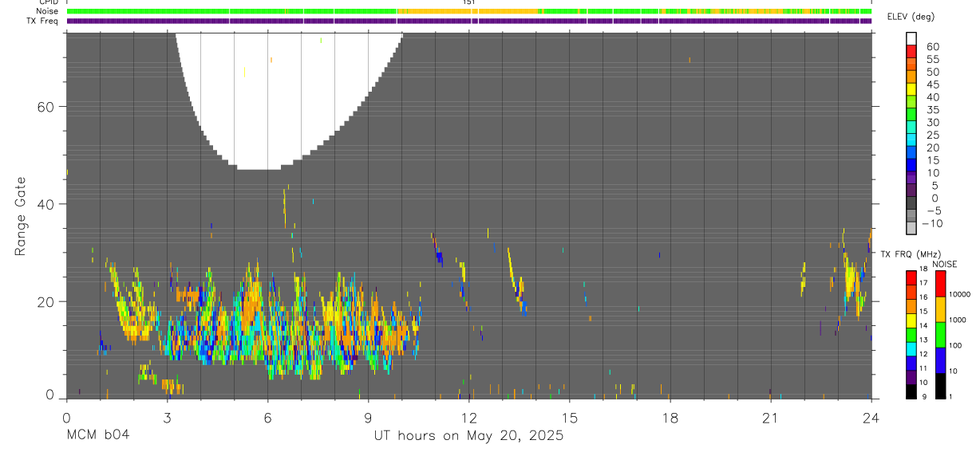
Task: Click the UT hours on May 20, 2025 title
Action: coord(469,436)
